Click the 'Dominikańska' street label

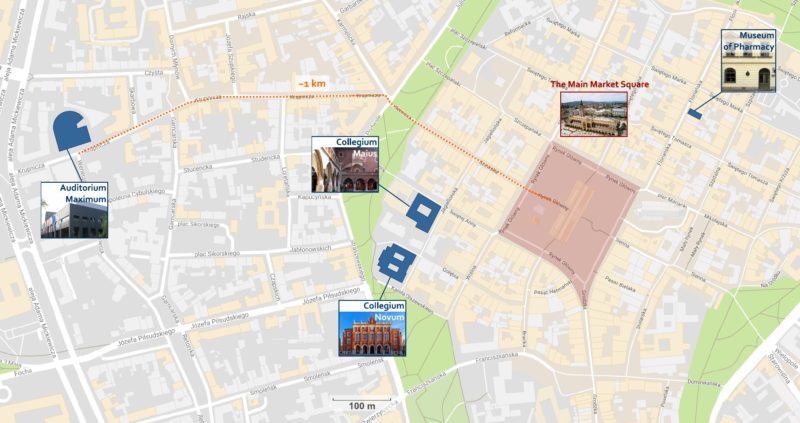tap(704, 381)
